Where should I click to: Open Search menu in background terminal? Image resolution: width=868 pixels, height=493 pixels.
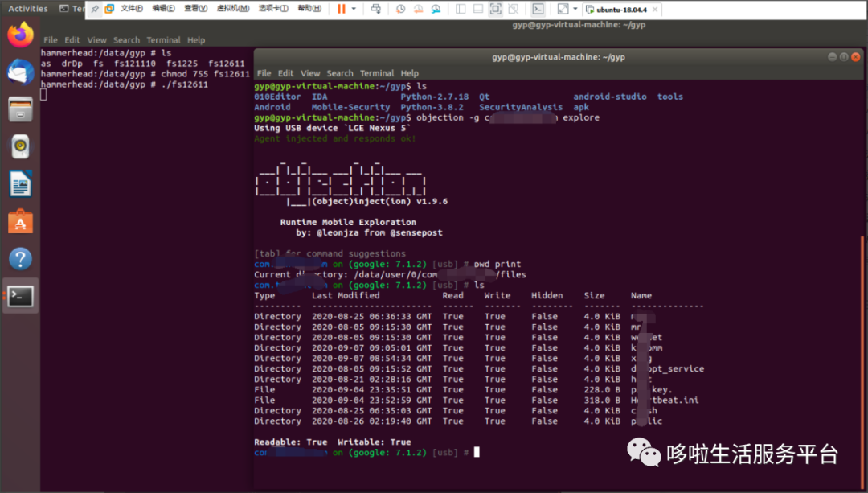[x=126, y=40]
